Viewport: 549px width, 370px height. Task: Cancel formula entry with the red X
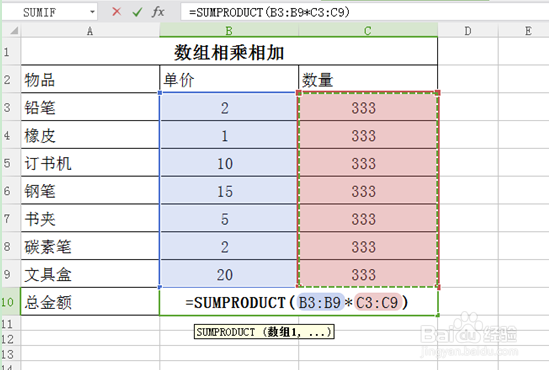117,12
